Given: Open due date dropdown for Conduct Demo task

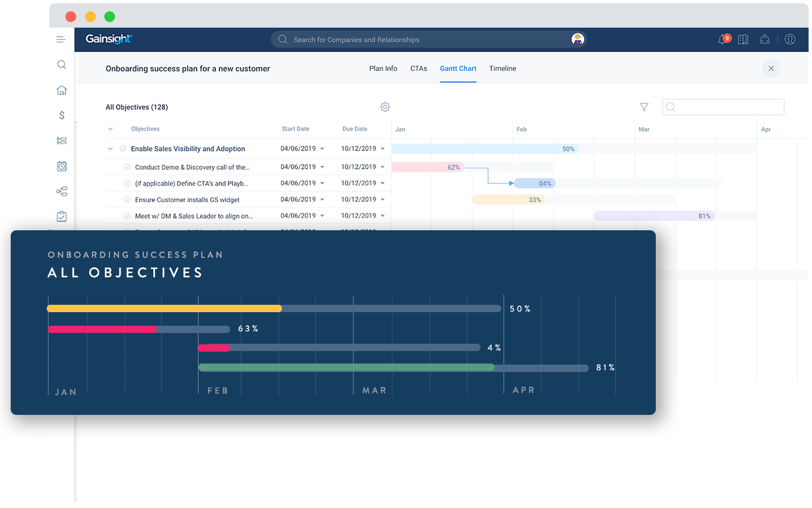Looking at the screenshot, I should point(382,167).
